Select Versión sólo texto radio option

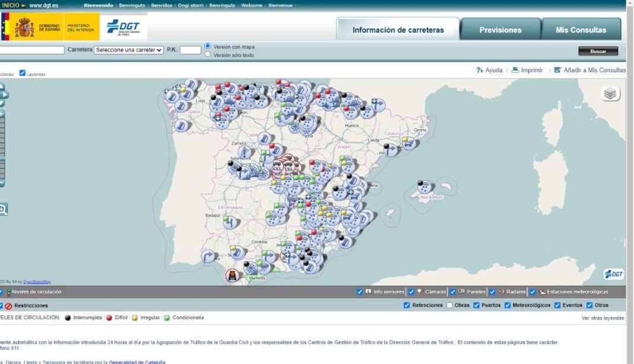pos(207,55)
